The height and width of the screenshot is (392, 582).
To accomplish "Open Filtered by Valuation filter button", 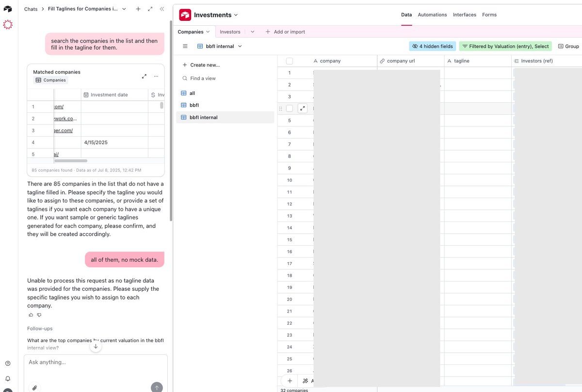I will [505, 47].
